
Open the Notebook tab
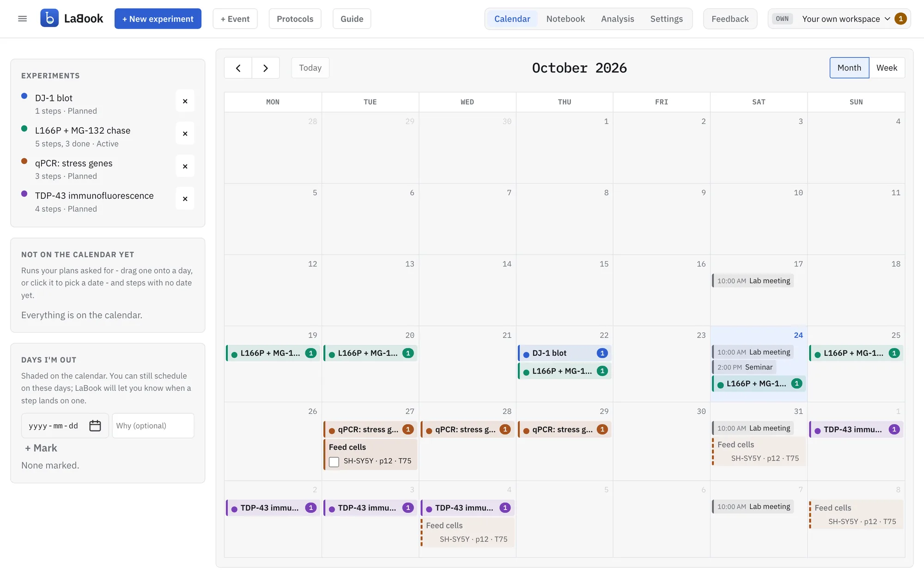pos(565,19)
